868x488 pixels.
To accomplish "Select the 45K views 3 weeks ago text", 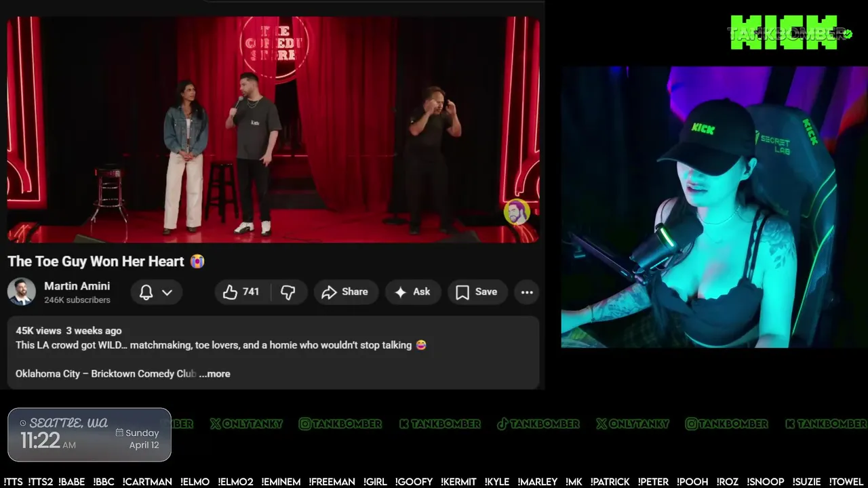I will 68,331.
